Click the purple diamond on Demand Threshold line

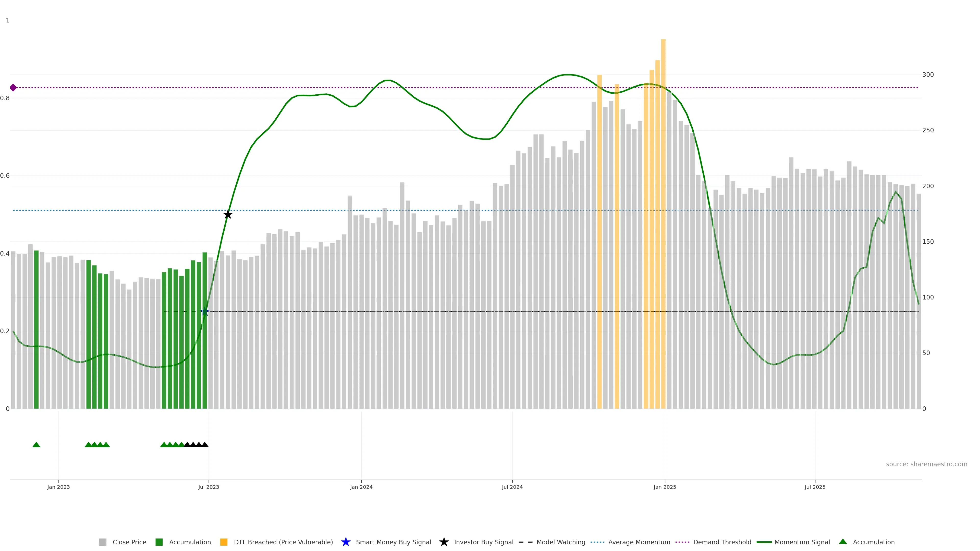point(13,88)
